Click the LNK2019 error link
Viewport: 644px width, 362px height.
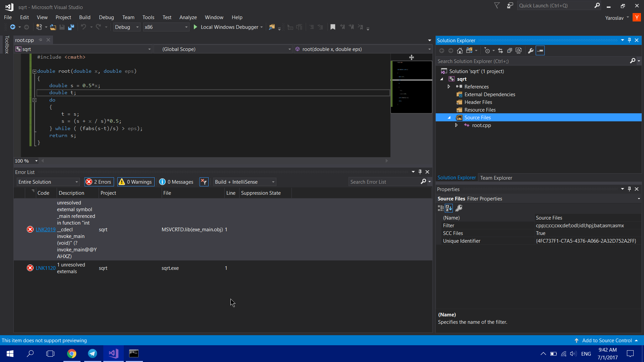click(46, 229)
